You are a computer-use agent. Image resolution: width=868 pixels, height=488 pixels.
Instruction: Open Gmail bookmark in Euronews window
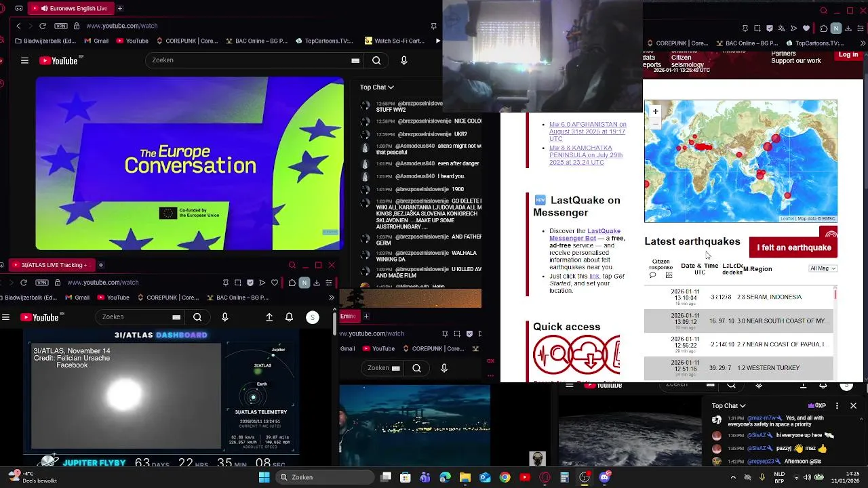pyautogui.click(x=96, y=41)
